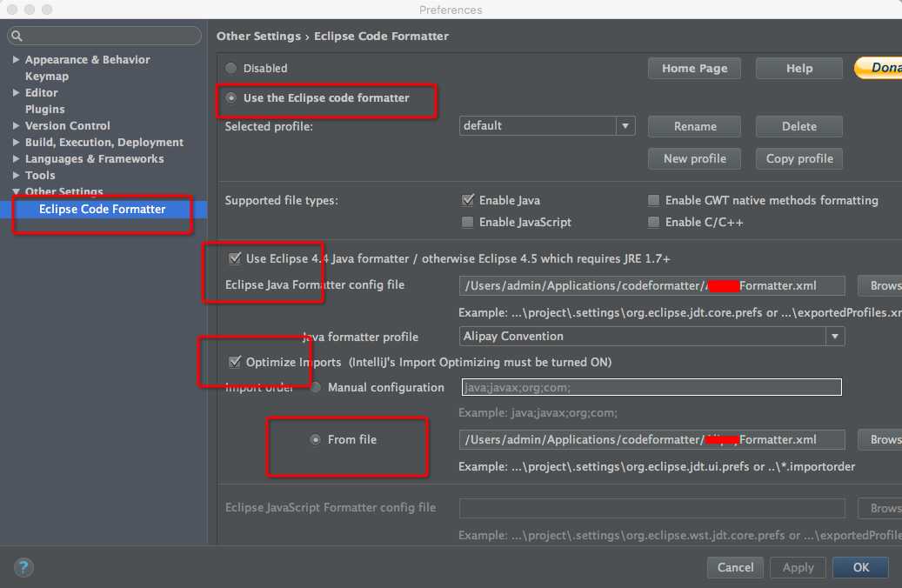
Task: Toggle Use Eclipse 4.4 Java formatter checkbox
Action: 235,258
